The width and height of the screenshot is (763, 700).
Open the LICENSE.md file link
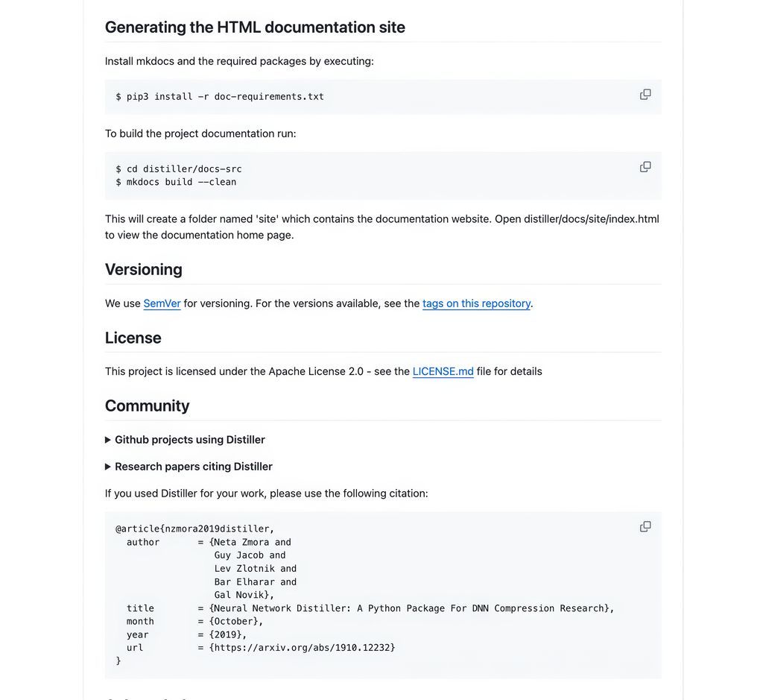click(x=443, y=371)
